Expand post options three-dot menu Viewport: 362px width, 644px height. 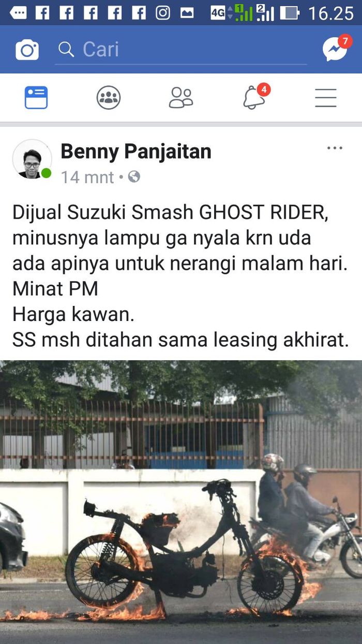(335, 149)
